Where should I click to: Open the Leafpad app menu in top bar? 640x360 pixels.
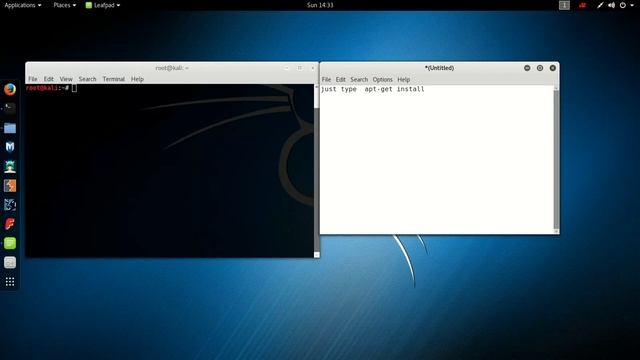click(102, 5)
